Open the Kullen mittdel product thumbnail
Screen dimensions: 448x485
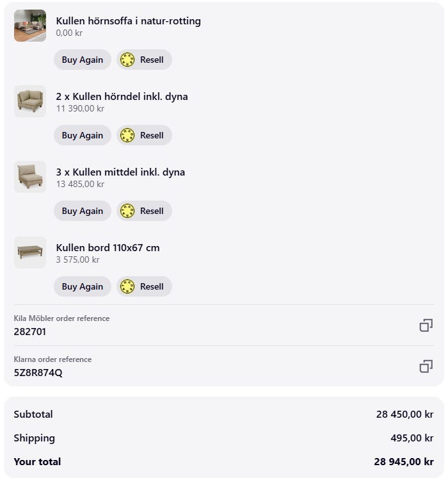point(30,177)
